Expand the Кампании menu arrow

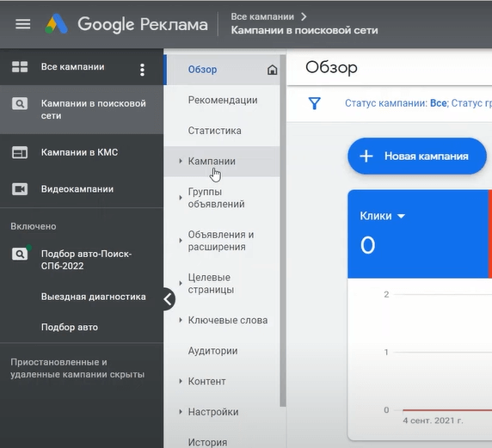181,161
